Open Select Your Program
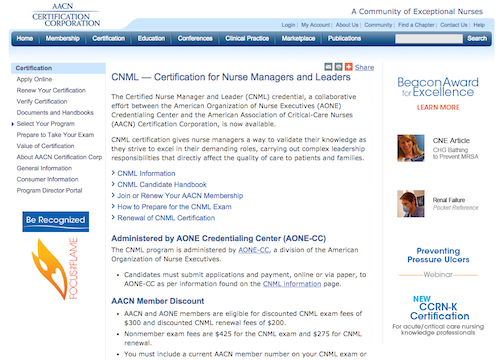 pyautogui.click(x=46, y=124)
